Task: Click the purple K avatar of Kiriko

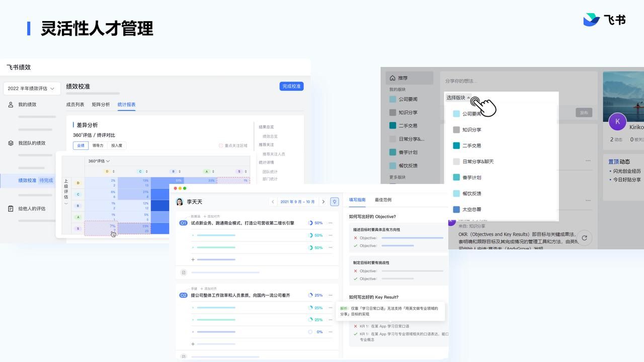Action: pyautogui.click(x=617, y=122)
